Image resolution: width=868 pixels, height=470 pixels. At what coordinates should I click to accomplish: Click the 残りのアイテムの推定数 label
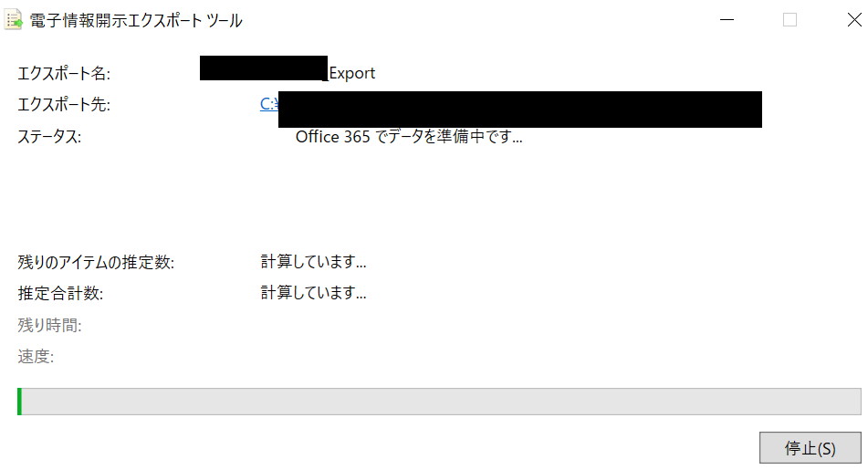pos(96,262)
